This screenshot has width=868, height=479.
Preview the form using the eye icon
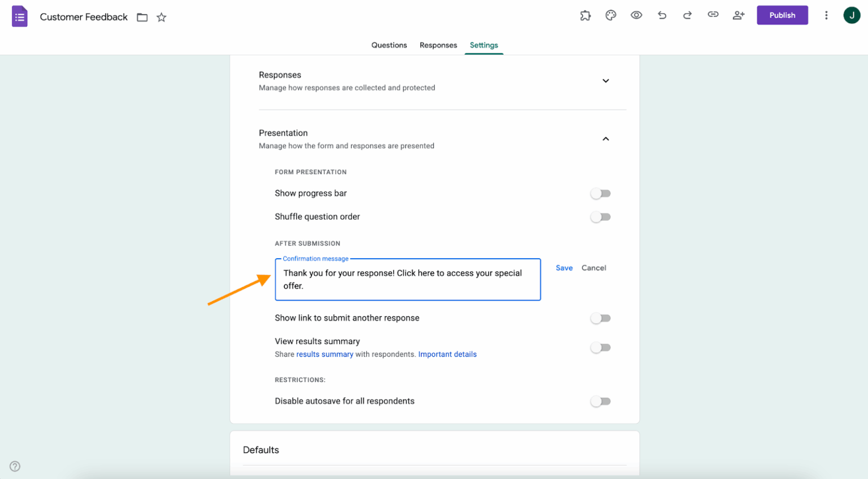pyautogui.click(x=636, y=15)
